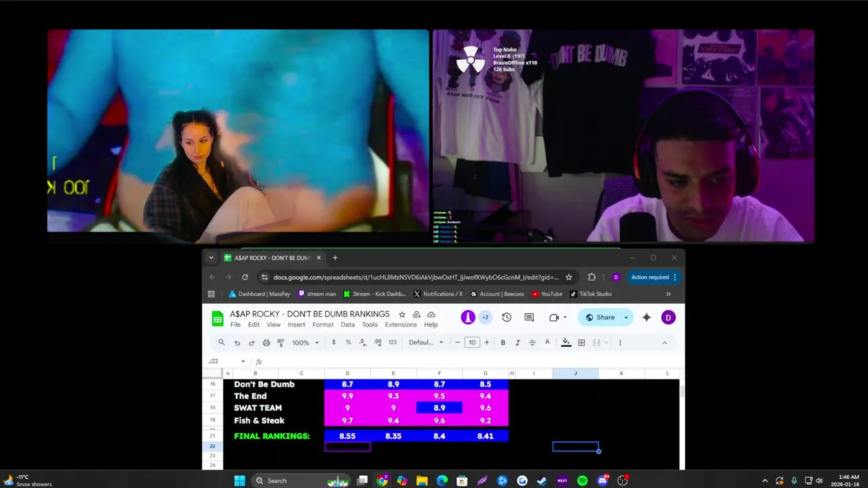The height and width of the screenshot is (488, 868).
Task: Click the font size 10 field
Action: coord(472,342)
